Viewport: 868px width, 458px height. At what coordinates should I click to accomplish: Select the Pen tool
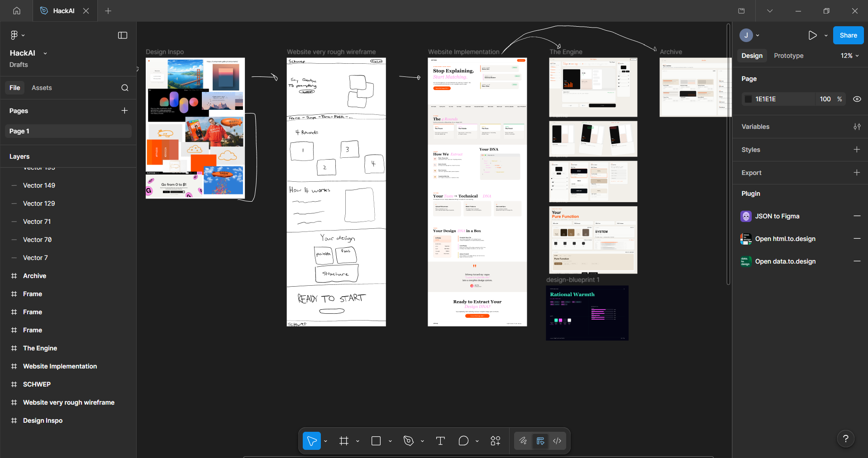409,441
